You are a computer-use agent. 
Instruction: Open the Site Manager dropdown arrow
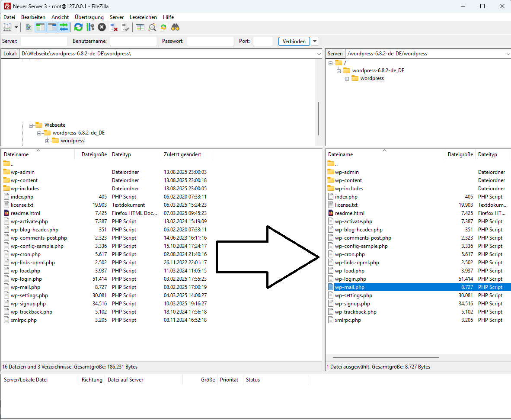click(x=16, y=27)
